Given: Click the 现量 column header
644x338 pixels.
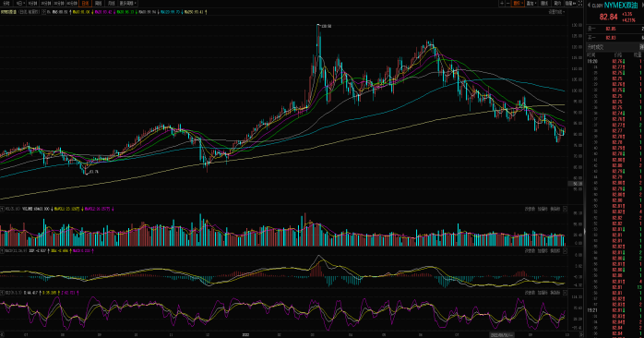Looking at the screenshot, I should click(x=637, y=54).
